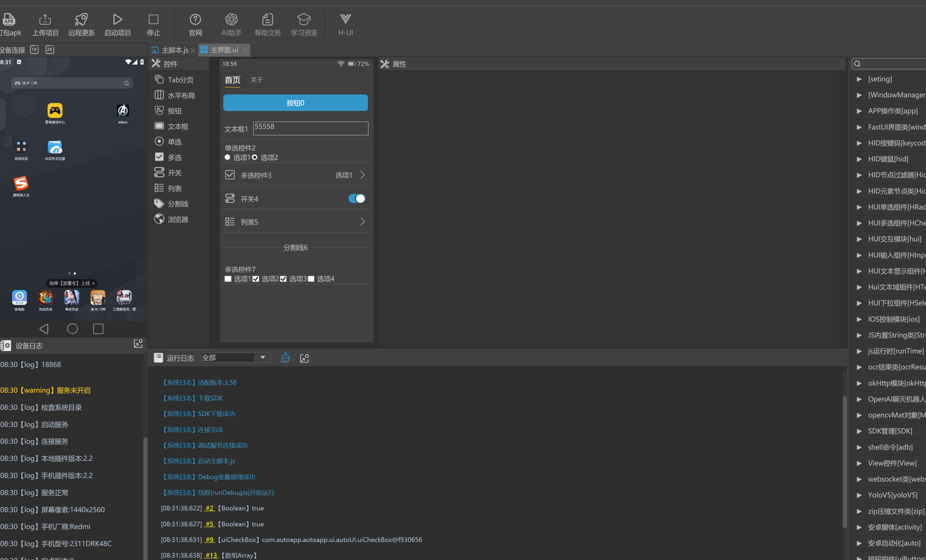Expand the APP操作类[app] tree node
This screenshot has height=560, width=926.
tap(859, 111)
